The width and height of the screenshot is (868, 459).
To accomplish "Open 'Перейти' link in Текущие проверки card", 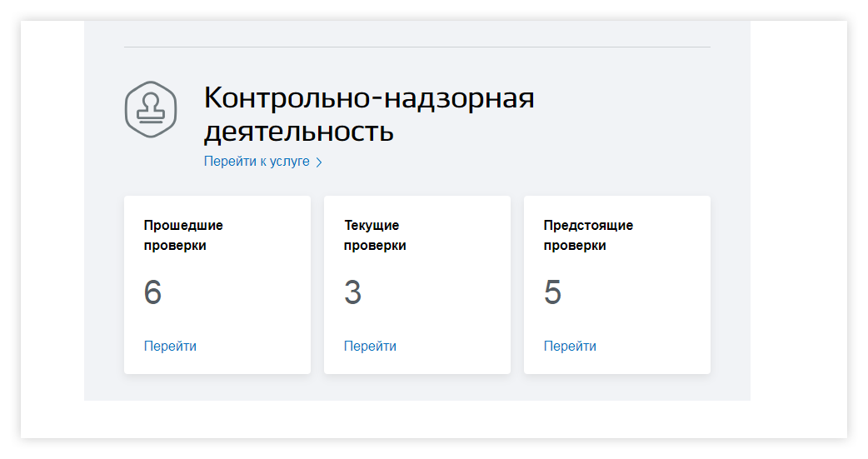I will 370,346.
